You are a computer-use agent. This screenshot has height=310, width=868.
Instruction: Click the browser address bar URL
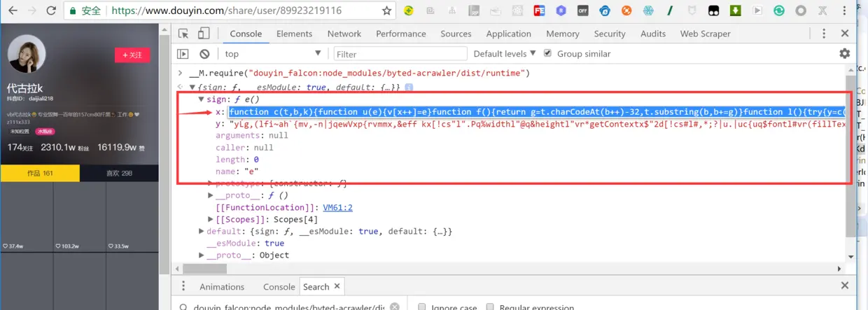(x=227, y=10)
